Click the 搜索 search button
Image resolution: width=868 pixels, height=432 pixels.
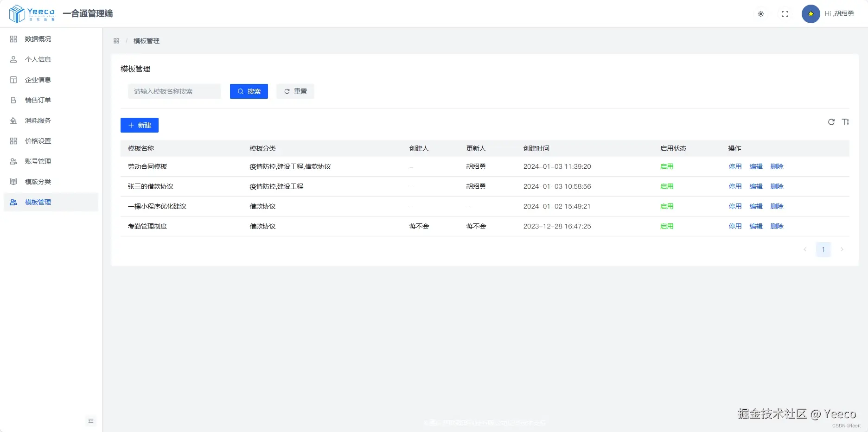249,91
